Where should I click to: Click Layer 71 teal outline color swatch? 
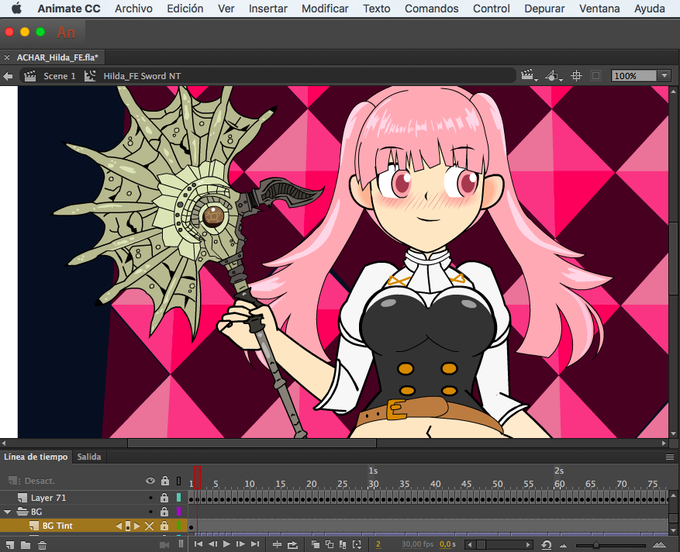point(179,498)
